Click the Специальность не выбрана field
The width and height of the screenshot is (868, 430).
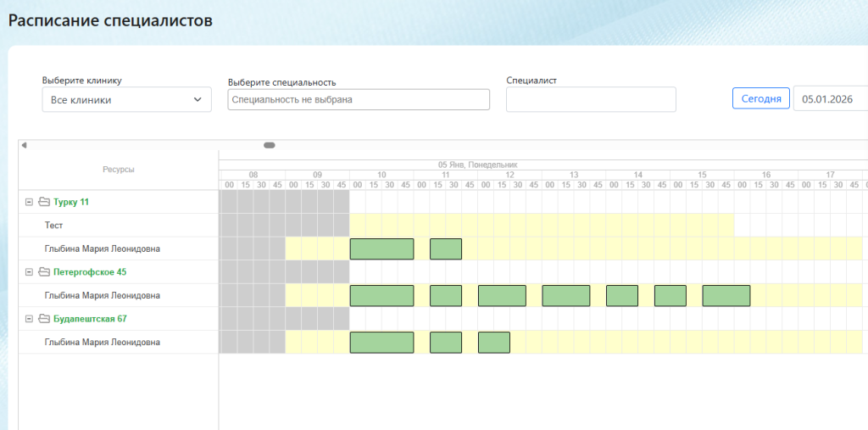359,99
